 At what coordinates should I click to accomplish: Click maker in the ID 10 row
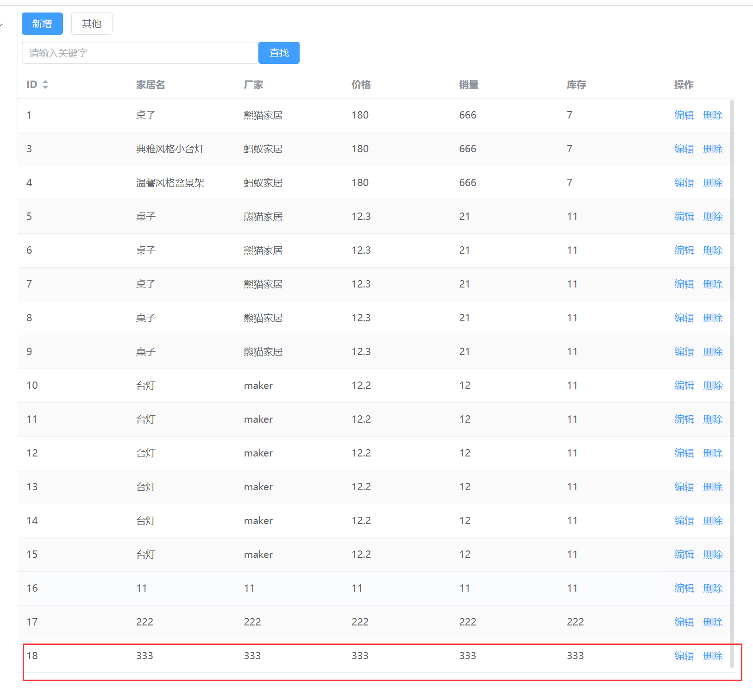(x=258, y=386)
